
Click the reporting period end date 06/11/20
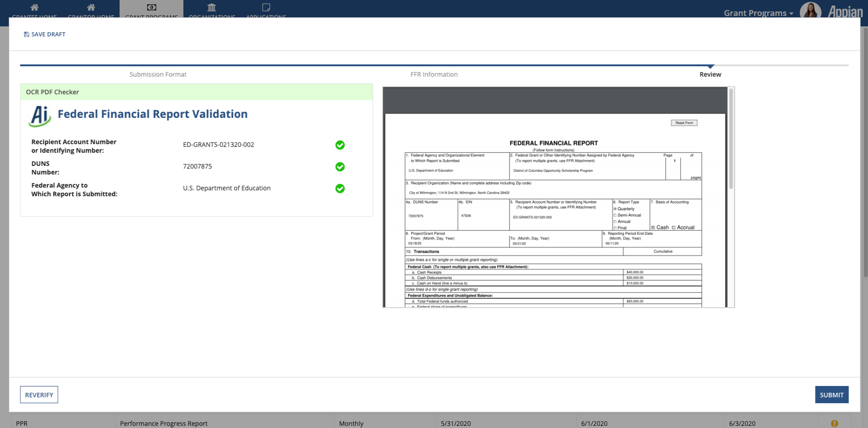click(x=612, y=243)
